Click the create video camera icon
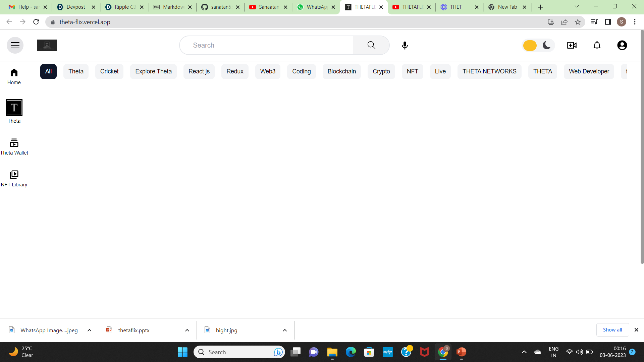644x362 pixels. [572, 45]
